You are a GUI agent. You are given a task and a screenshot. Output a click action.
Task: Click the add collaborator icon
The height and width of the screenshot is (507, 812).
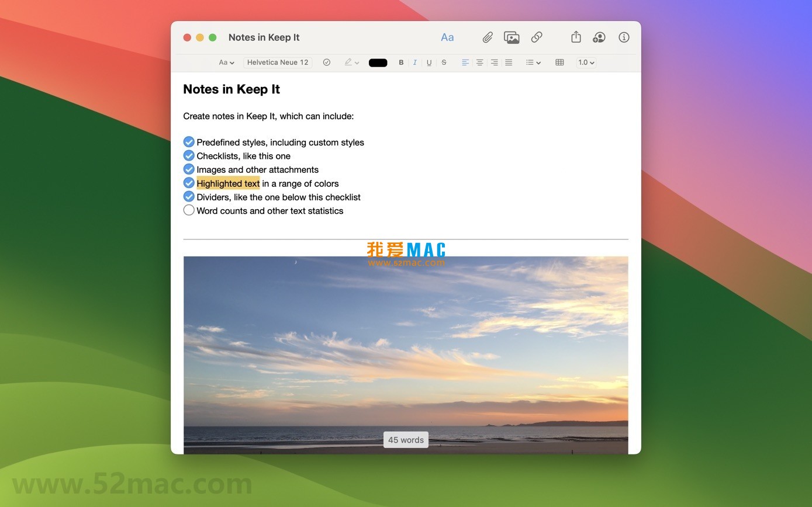point(599,37)
